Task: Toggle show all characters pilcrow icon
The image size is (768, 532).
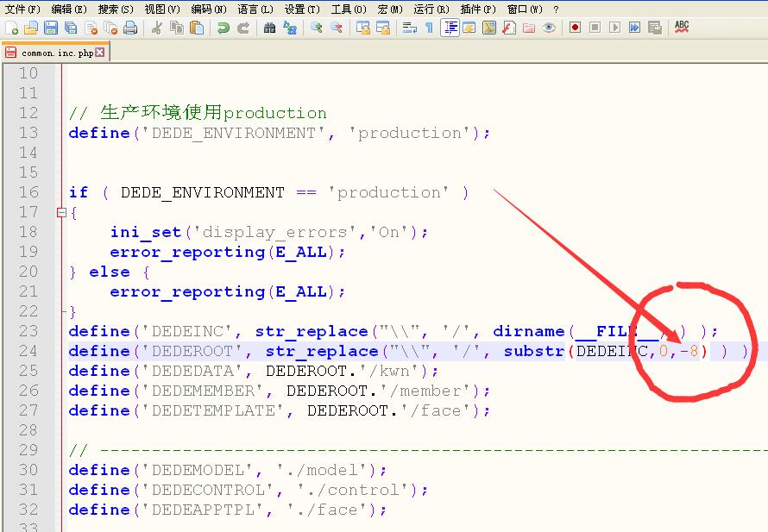Action: [x=429, y=28]
